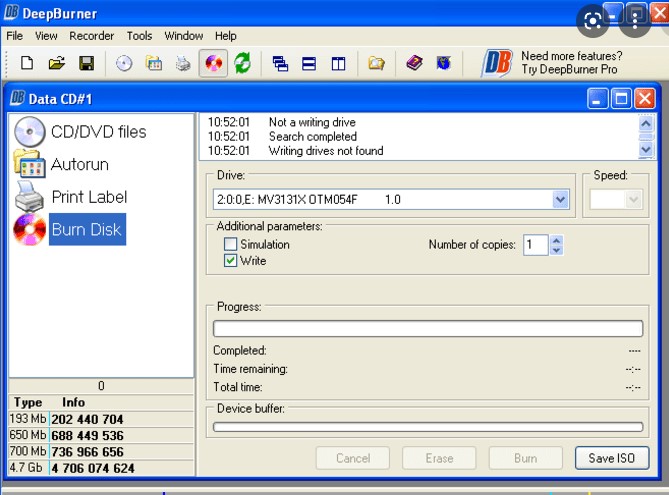Click the burn Progress bar
The image size is (669, 495).
point(428,329)
